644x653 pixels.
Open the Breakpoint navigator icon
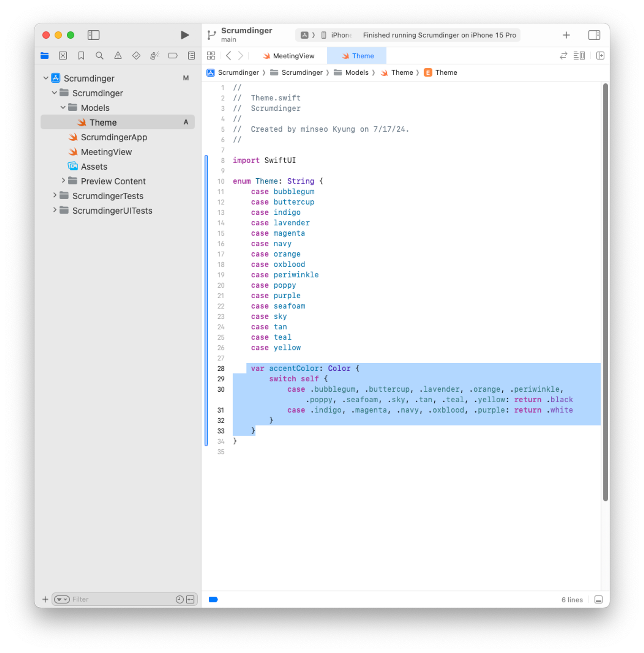173,56
